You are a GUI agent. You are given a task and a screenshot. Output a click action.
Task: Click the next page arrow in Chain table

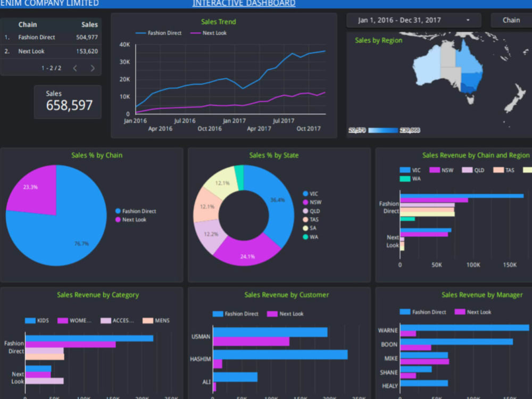point(93,68)
